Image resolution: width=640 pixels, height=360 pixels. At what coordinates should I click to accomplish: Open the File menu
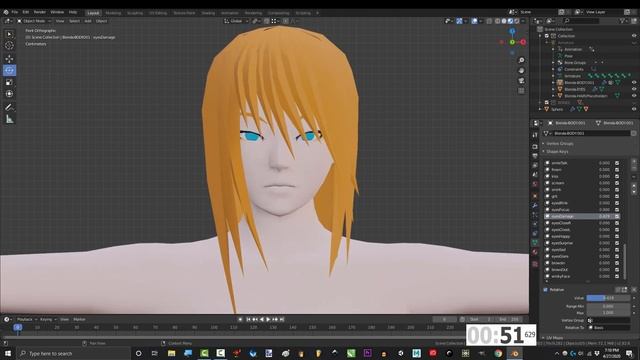[x=15, y=12]
